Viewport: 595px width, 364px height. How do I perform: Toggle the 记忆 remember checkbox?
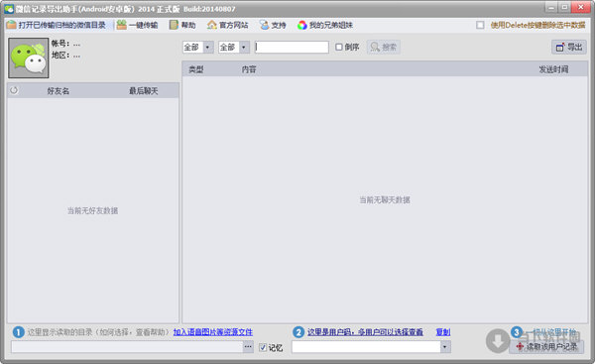[263, 347]
